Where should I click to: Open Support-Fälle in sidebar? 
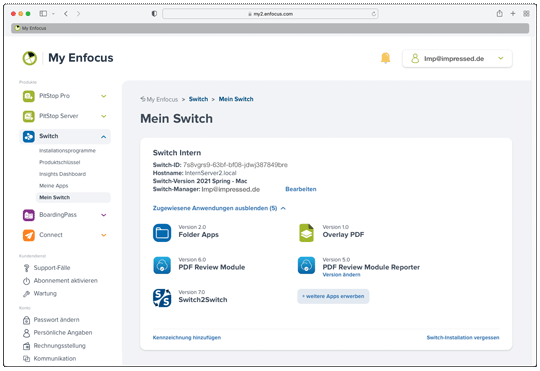coord(52,268)
